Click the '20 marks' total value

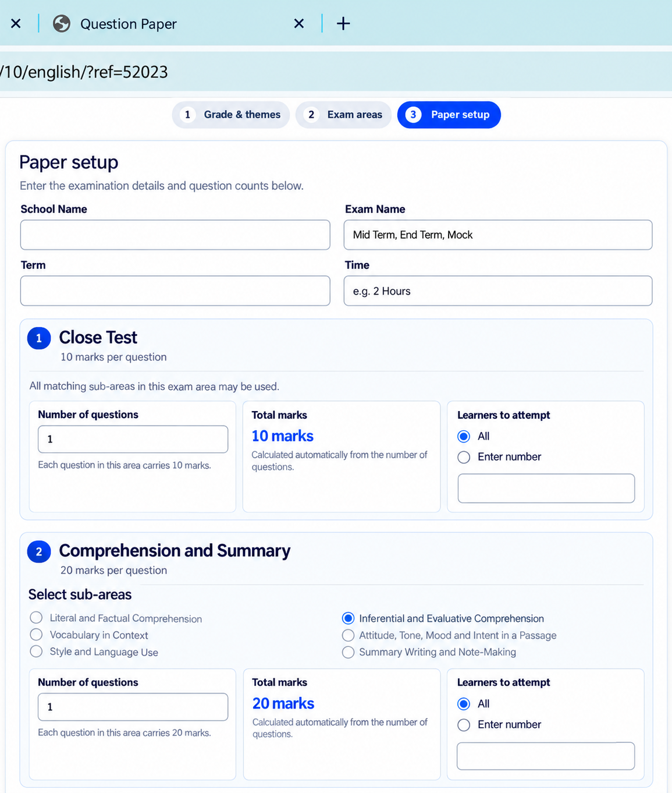pyautogui.click(x=283, y=703)
